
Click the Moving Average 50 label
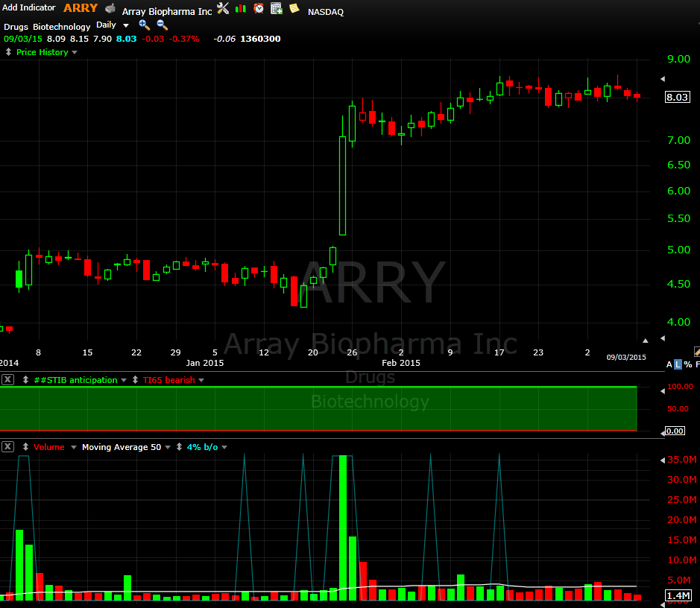(x=122, y=447)
